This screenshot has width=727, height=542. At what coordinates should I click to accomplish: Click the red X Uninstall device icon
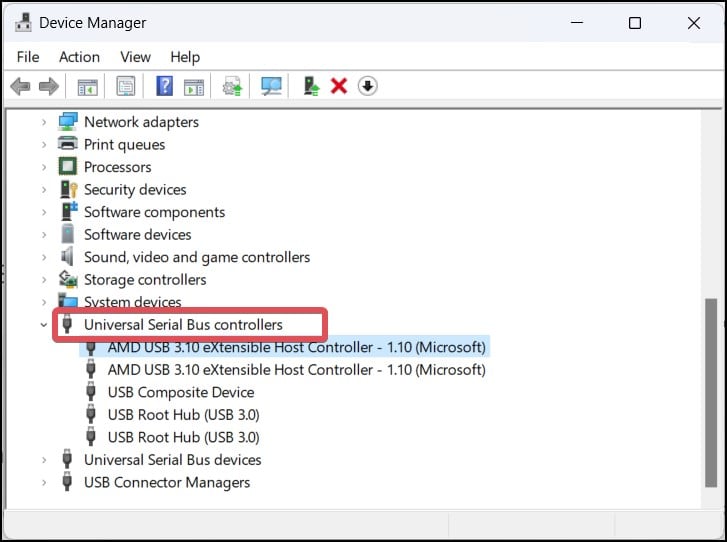coord(339,86)
